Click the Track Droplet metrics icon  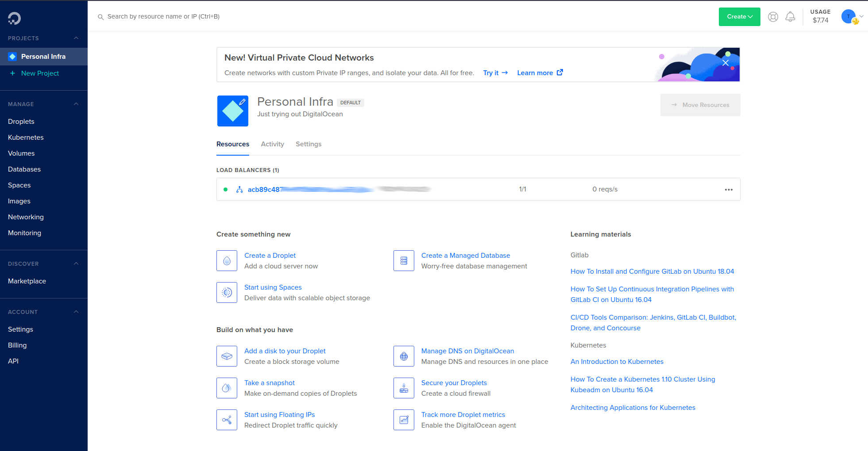pyautogui.click(x=404, y=420)
